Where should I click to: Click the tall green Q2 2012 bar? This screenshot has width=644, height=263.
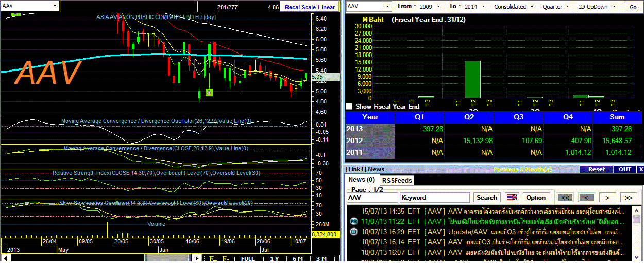point(472,79)
